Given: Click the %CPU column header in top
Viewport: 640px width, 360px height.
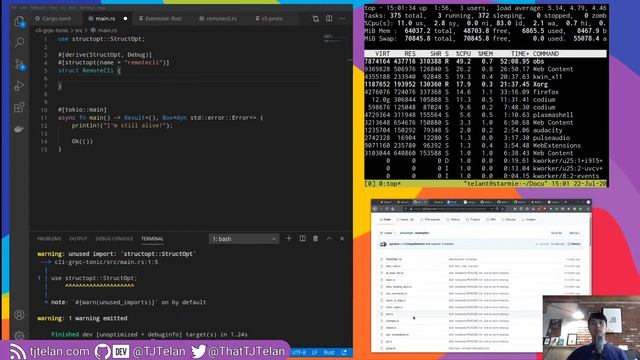Looking at the screenshot, I should (464, 54).
